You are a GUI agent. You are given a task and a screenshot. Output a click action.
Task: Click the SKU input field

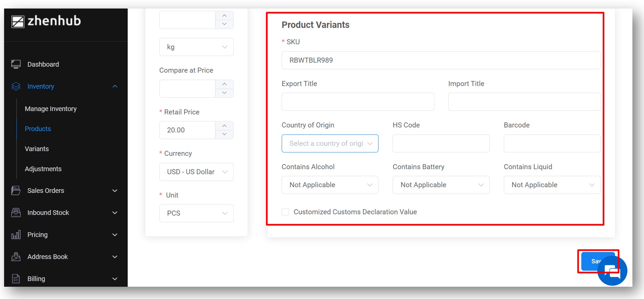click(441, 60)
